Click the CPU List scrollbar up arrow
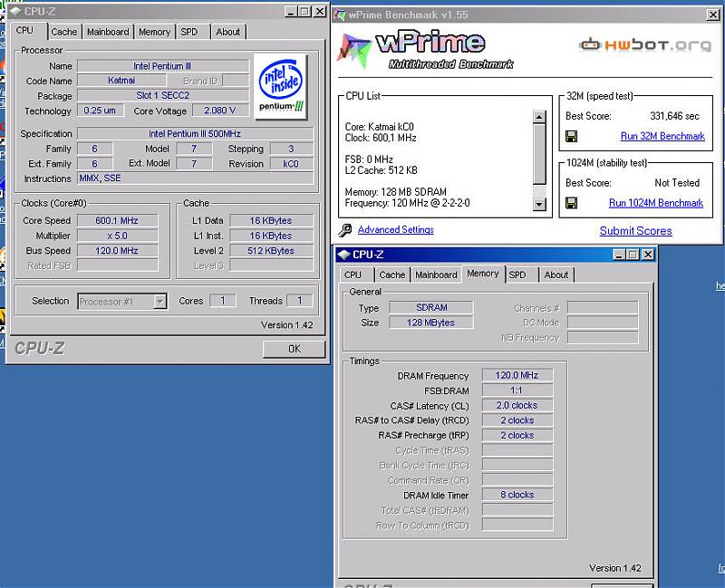The width and height of the screenshot is (725, 588). pos(539,117)
